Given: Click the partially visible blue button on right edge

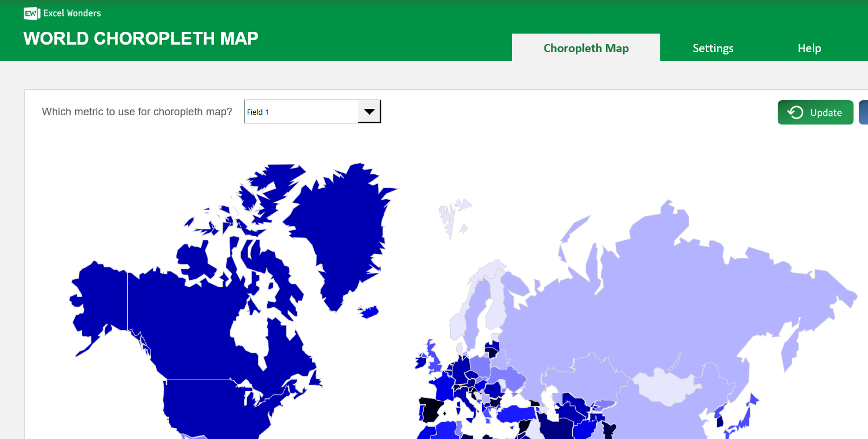Looking at the screenshot, I should click(x=865, y=112).
